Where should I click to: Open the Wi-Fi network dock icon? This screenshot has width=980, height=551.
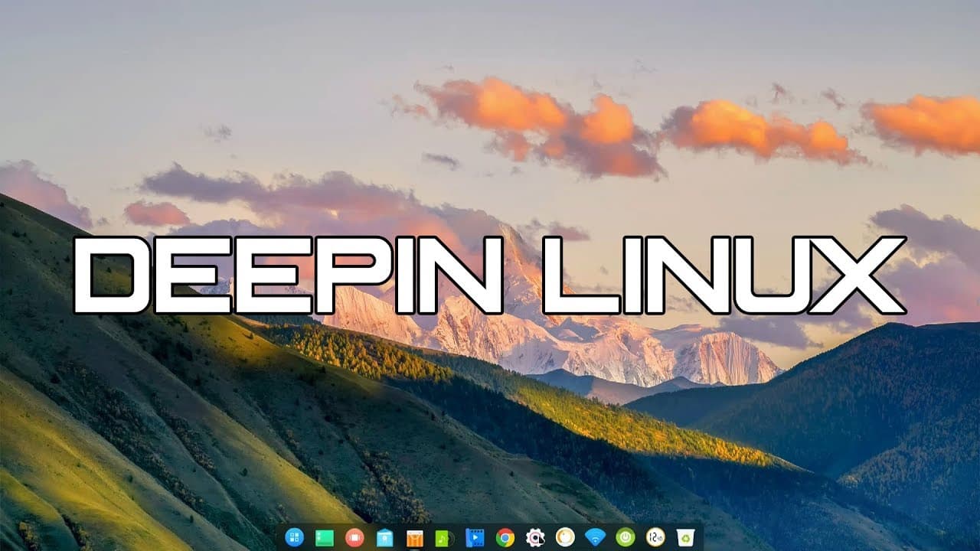[595, 537]
